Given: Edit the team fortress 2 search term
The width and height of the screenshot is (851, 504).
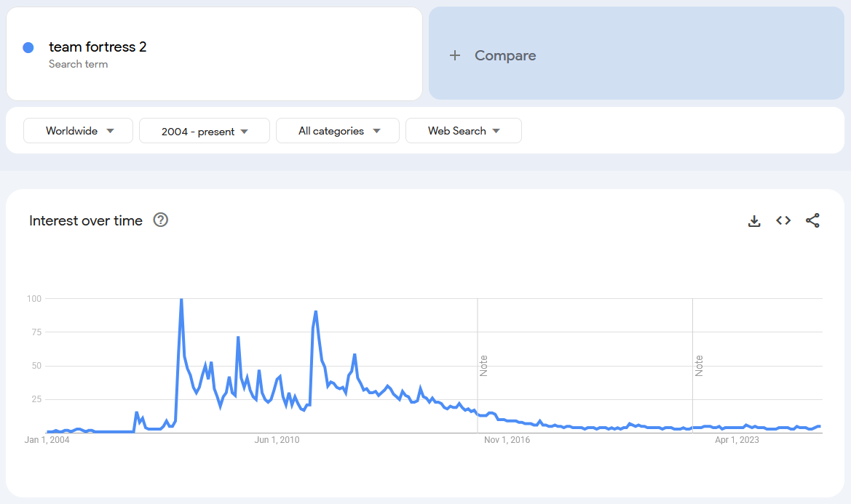Looking at the screenshot, I should click(x=98, y=47).
